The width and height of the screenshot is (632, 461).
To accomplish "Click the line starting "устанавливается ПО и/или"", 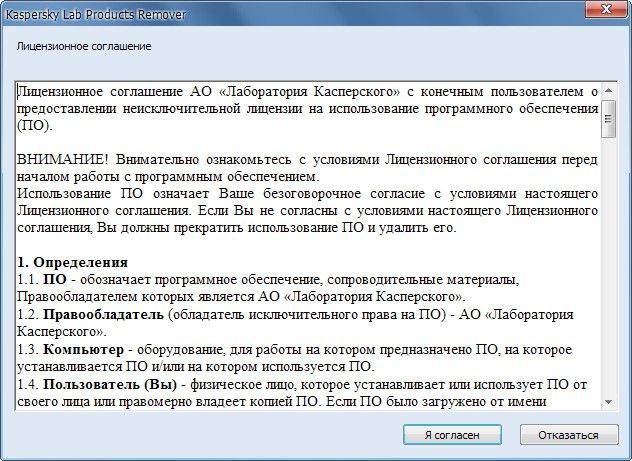I will click(196, 367).
